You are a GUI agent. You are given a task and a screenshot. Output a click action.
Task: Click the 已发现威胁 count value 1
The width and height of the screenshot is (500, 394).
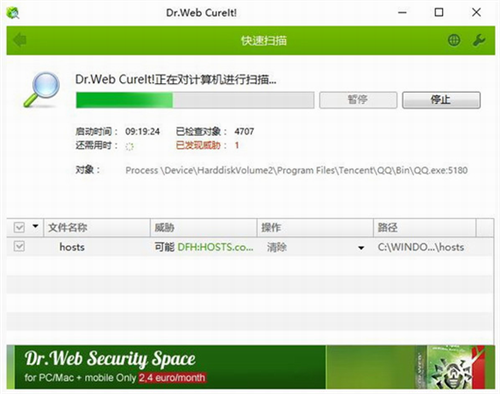click(x=237, y=145)
